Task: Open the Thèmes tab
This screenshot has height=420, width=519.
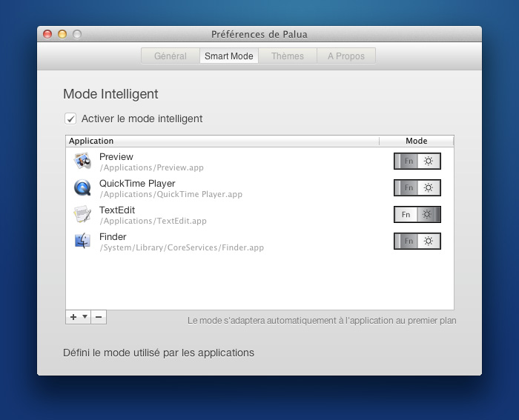Action: (288, 56)
